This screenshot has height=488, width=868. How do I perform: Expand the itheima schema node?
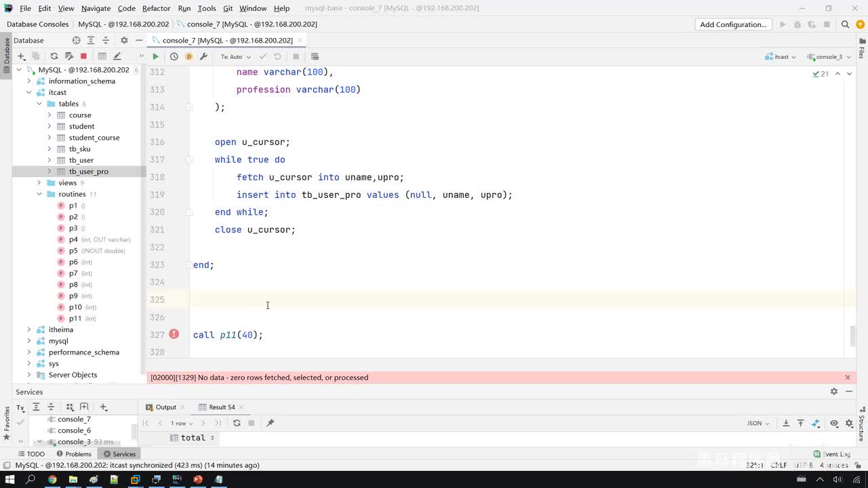click(29, 329)
